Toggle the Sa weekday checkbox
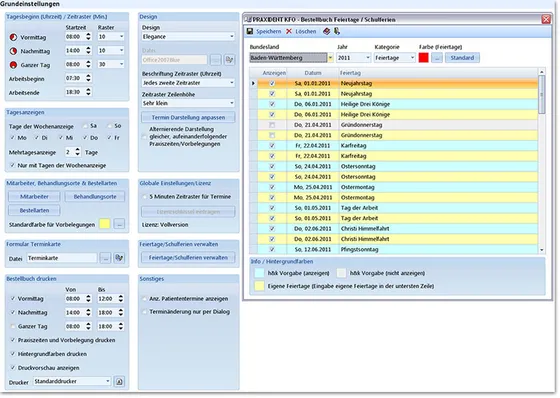This screenshot has height=398, width=560. click(85, 126)
